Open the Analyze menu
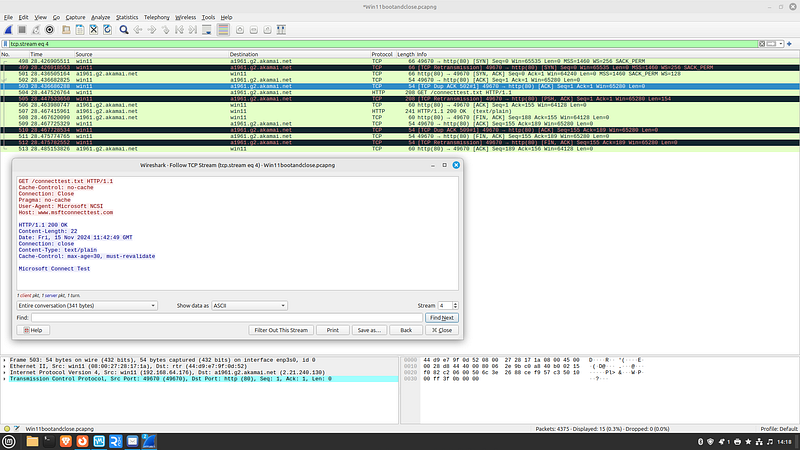The width and height of the screenshot is (800, 450). [x=101, y=17]
